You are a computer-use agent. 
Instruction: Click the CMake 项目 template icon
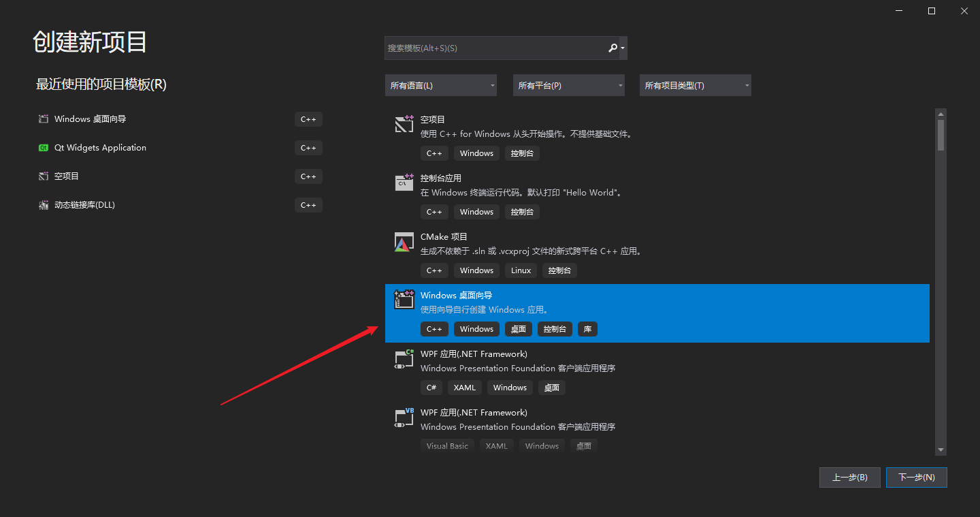pyautogui.click(x=404, y=242)
